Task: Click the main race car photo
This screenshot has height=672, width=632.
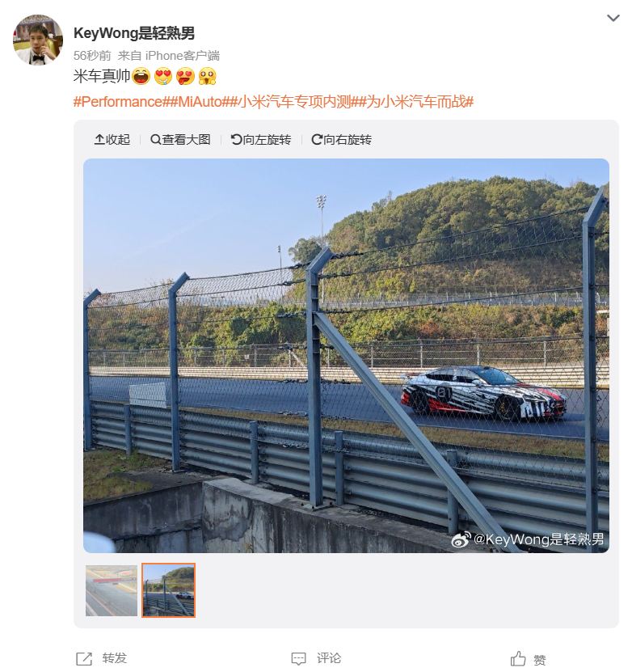Action: (346, 356)
